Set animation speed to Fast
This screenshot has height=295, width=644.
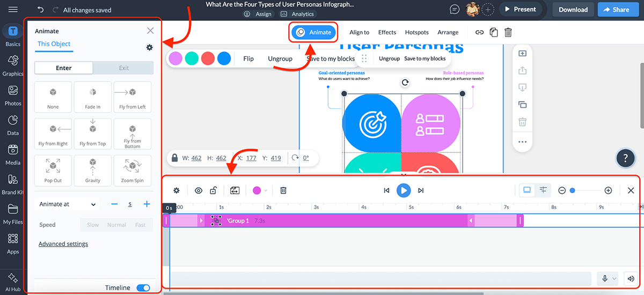(141, 225)
